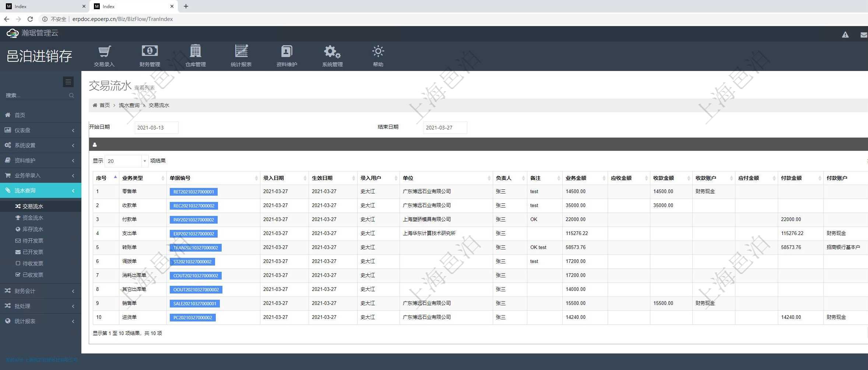This screenshot has height=370, width=868.
Task: Click the search magnifier icon in sidebar
Action: (71, 95)
